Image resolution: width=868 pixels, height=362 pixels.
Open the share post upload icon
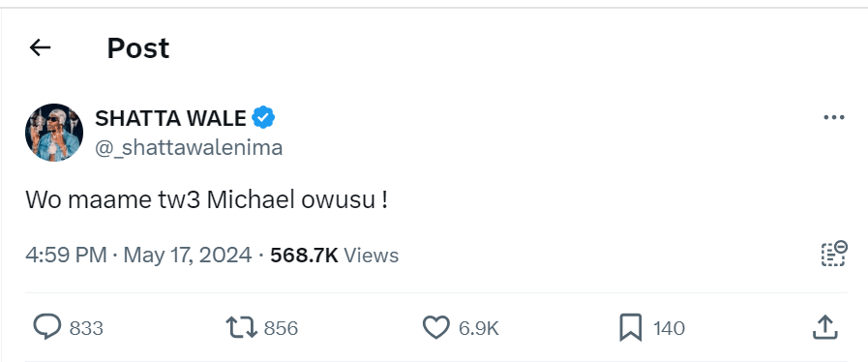(x=824, y=327)
